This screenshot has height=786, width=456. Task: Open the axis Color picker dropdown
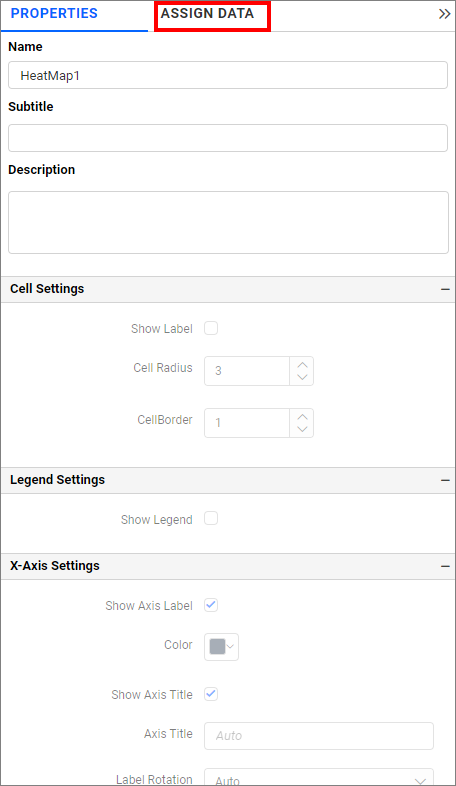coord(221,647)
